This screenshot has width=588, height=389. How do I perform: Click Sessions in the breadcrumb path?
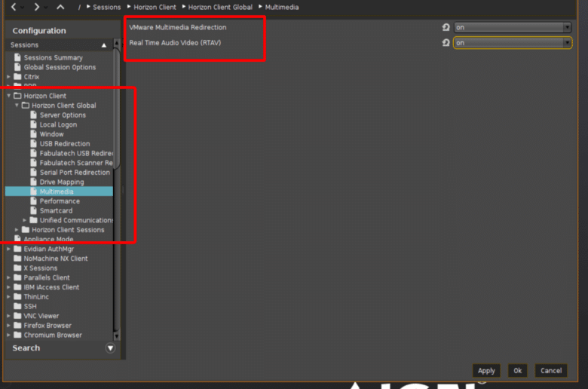point(106,7)
